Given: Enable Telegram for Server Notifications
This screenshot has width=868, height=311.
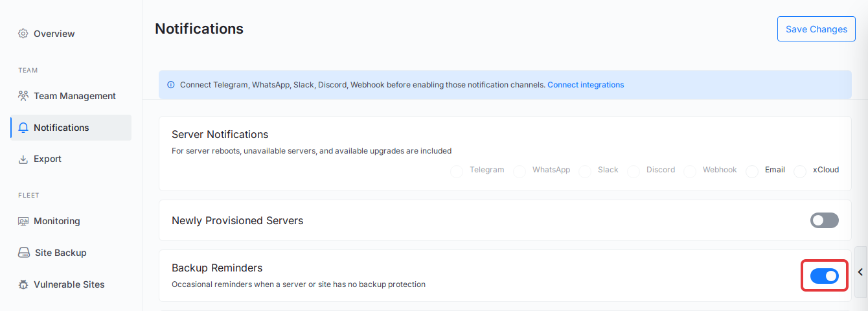Looking at the screenshot, I should point(457,171).
